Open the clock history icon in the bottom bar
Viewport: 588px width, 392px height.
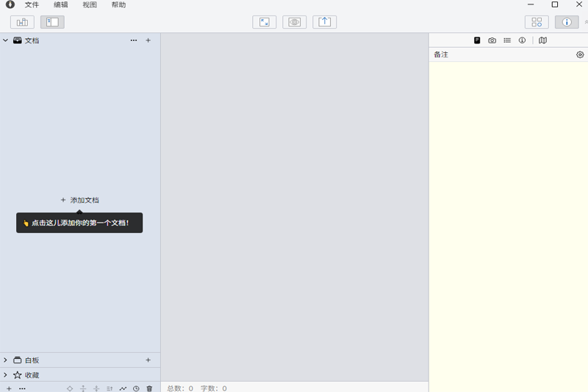tap(136, 388)
